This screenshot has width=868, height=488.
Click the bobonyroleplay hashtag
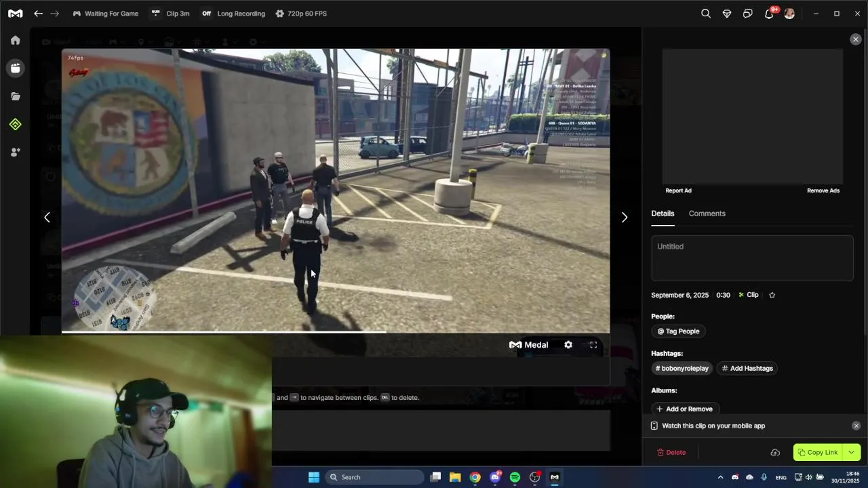click(682, 369)
